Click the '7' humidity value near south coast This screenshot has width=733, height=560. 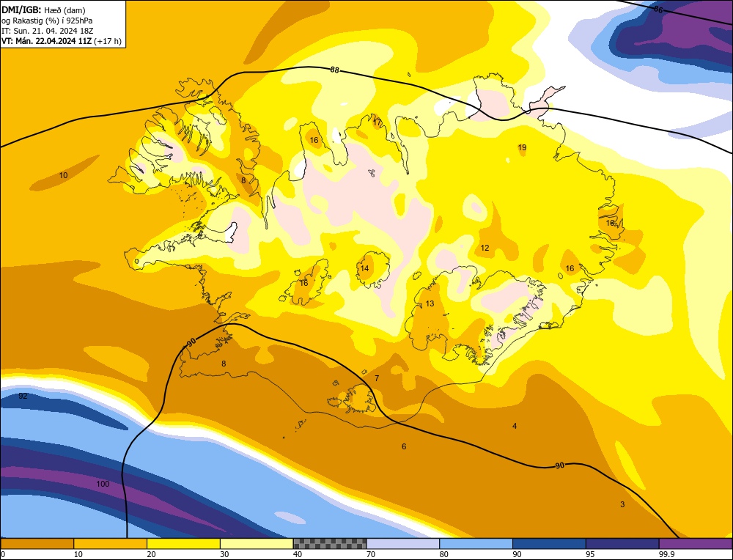(377, 378)
